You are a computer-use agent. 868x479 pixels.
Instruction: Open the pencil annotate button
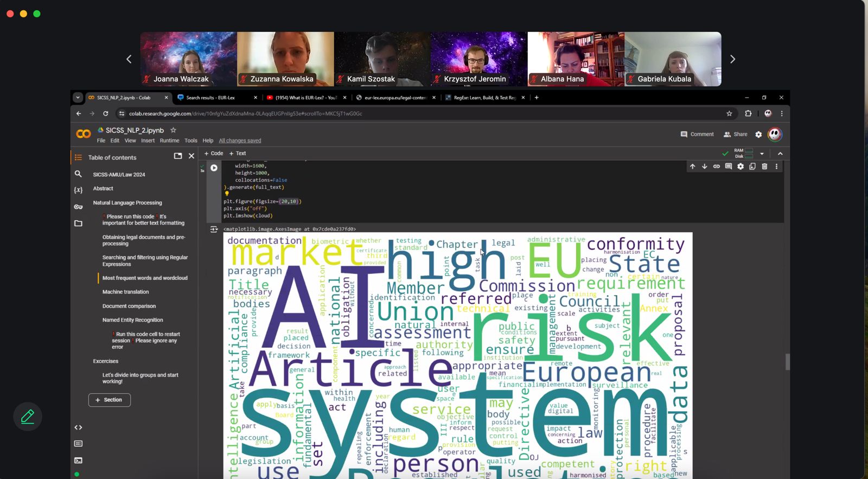pos(28,417)
